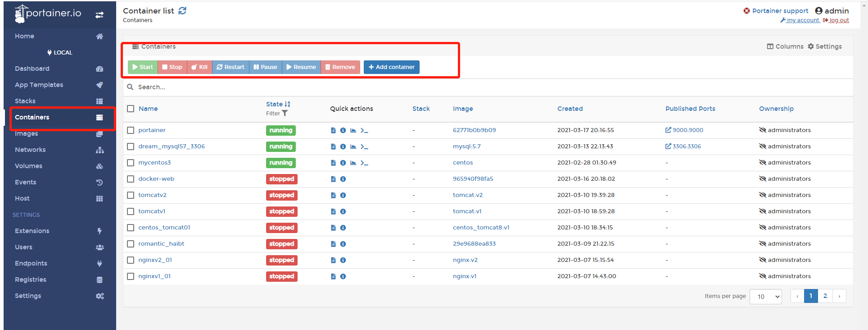Open the Items per page dropdown
The height and width of the screenshot is (330, 868).
point(765,297)
